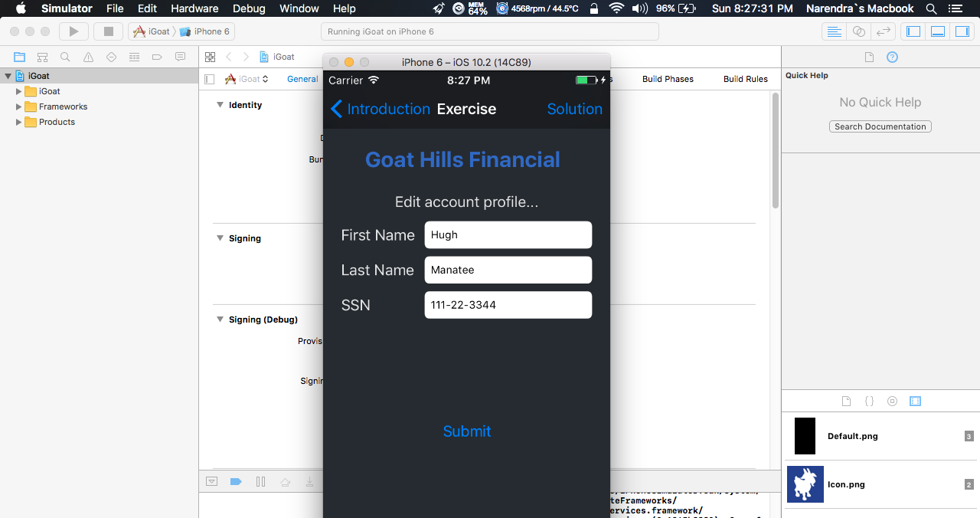Expand the iGoat folder
Image resolution: width=980 pixels, height=518 pixels.
point(19,91)
